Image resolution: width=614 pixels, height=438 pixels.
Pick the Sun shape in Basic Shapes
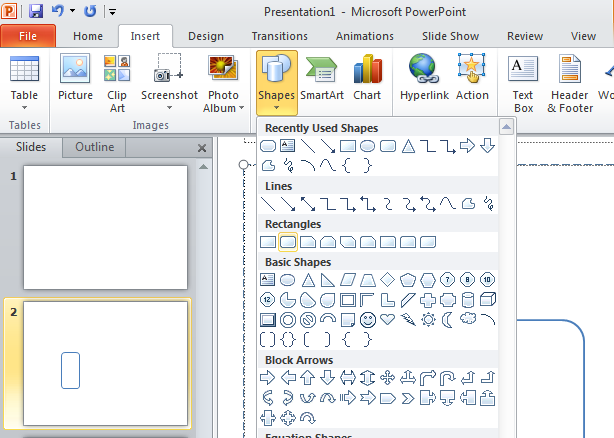coord(428,320)
